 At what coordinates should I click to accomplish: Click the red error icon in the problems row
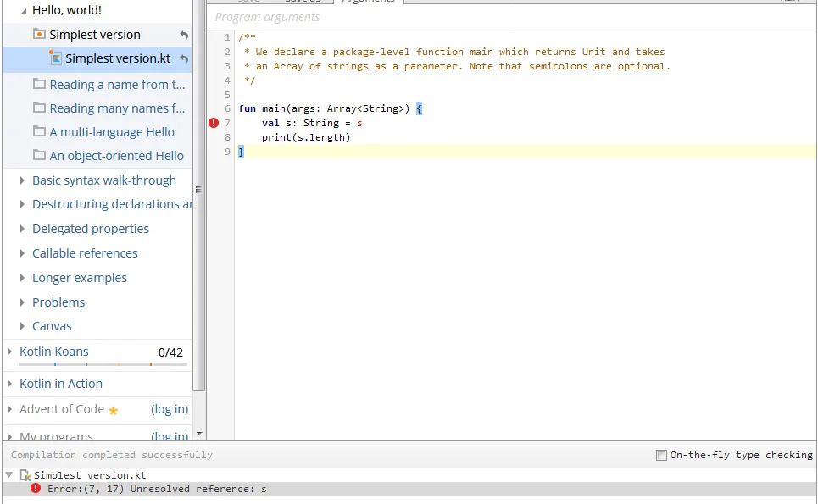pos(36,489)
